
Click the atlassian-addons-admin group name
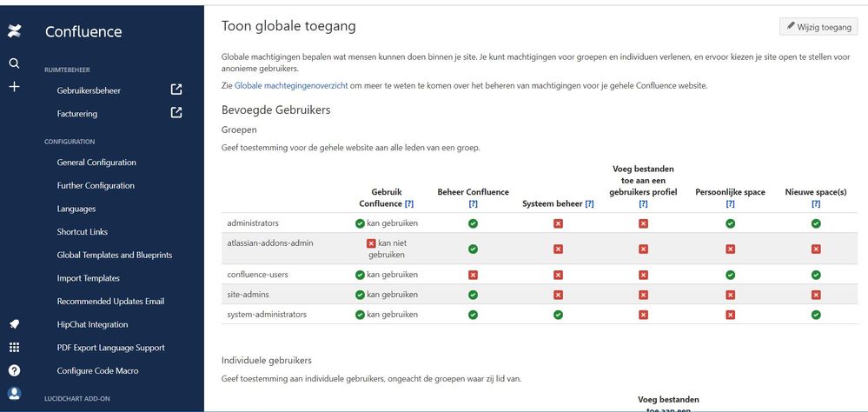point(270,243)
